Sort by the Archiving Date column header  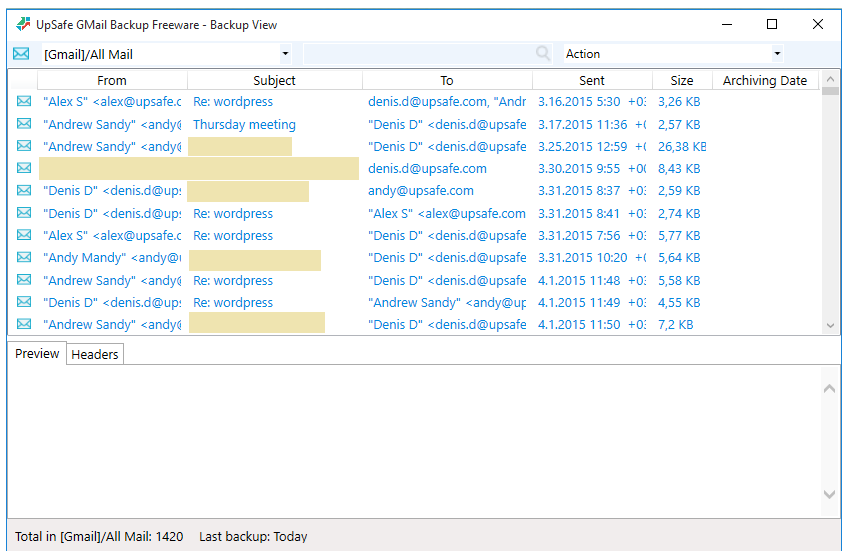point(765,80)
